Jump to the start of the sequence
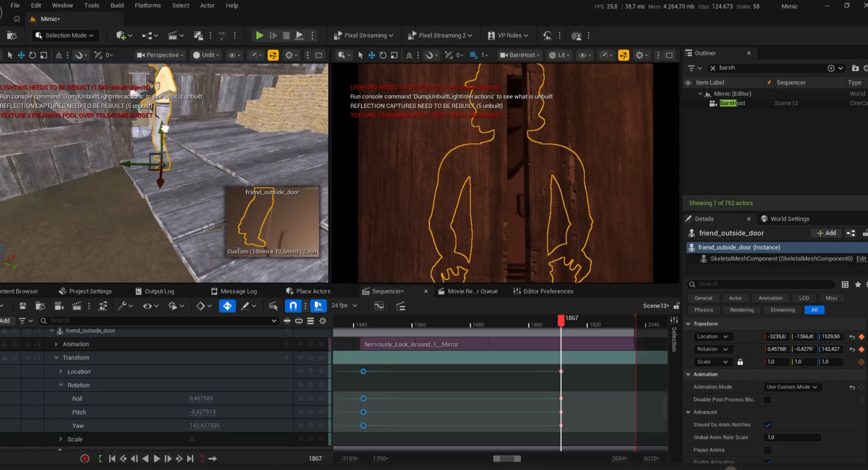Screen dimensions: 868x470 (x=112, y=458)
